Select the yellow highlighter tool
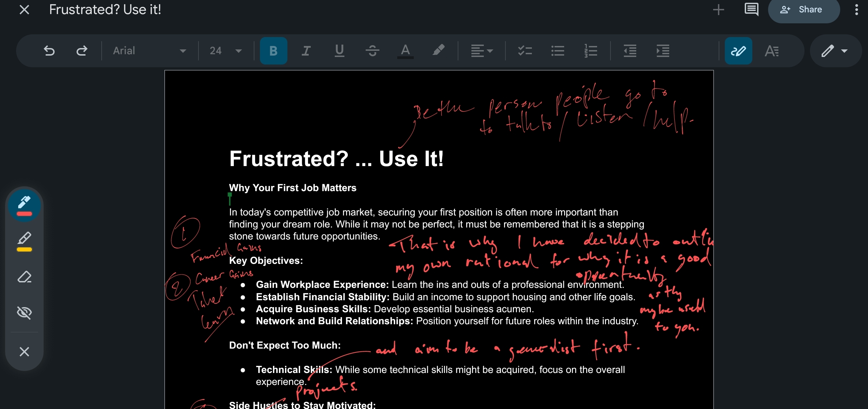This screenshot has width=868, height=409. coord(24,242)
